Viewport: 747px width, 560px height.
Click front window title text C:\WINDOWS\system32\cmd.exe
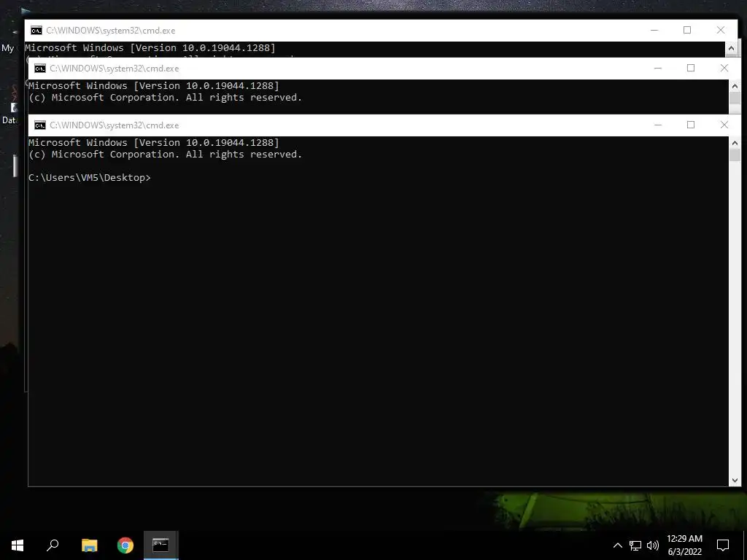point(115,125)
